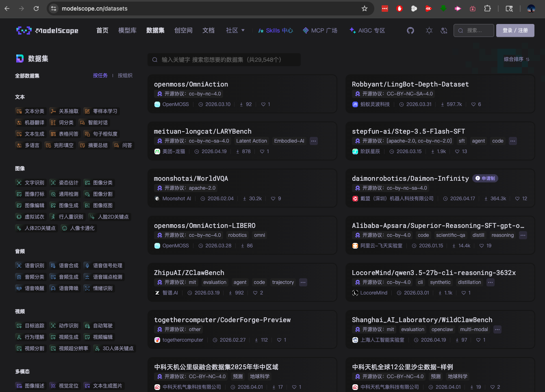Select the 图像描述 multimodal task filter
This screenshot has height=392, width=545.
pos(30,386)
